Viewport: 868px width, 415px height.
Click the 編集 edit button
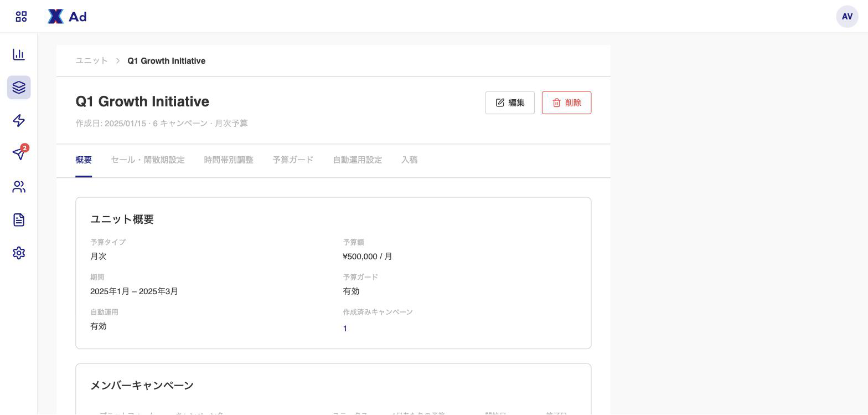pyautogui.click(x=510, y=103)
